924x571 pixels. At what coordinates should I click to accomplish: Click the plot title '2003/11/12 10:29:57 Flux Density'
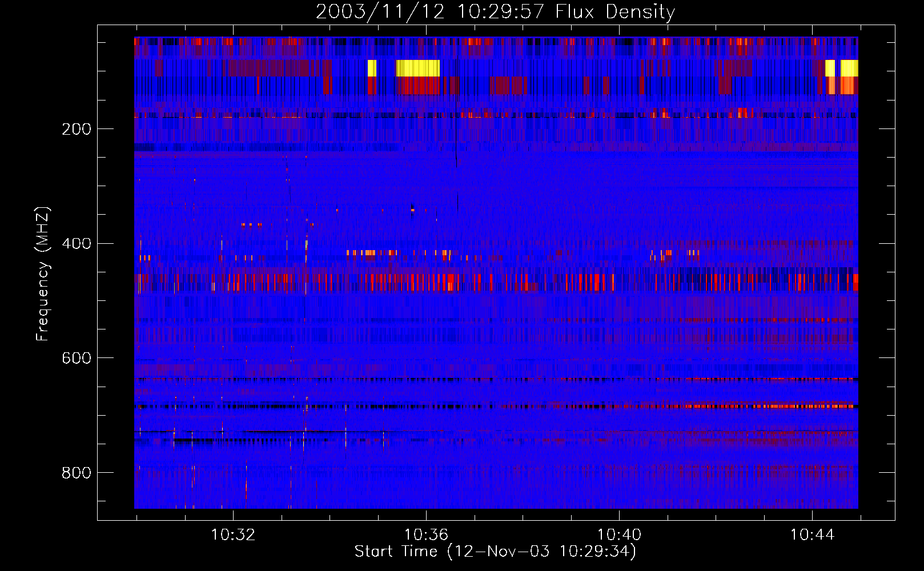tap(495, 11)
